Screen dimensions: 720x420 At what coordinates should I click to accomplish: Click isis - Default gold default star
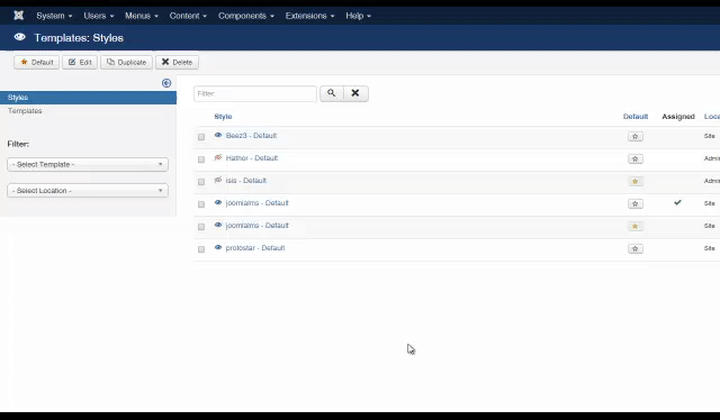click(x=636, y=181)
